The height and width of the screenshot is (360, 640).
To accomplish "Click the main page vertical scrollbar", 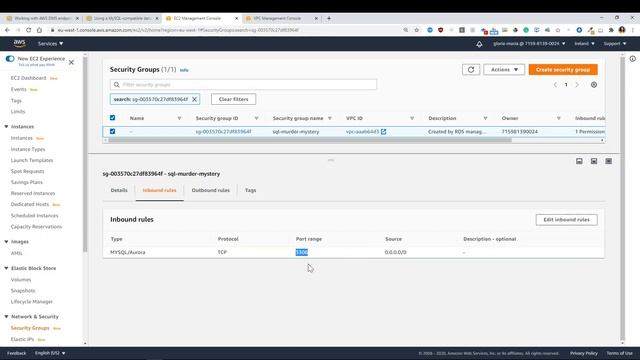I will pos(622,198).
